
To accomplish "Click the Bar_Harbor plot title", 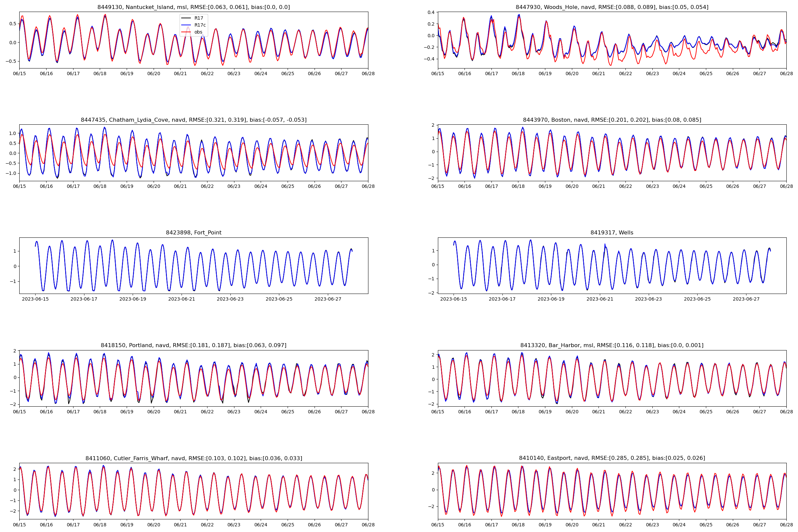I will (612, 345).
